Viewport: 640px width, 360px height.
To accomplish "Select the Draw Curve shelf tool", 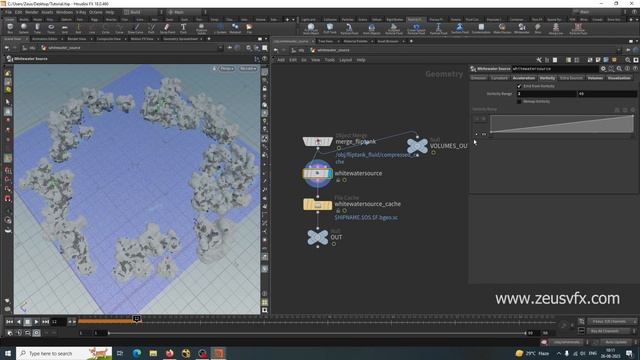I will pos(136,28).
